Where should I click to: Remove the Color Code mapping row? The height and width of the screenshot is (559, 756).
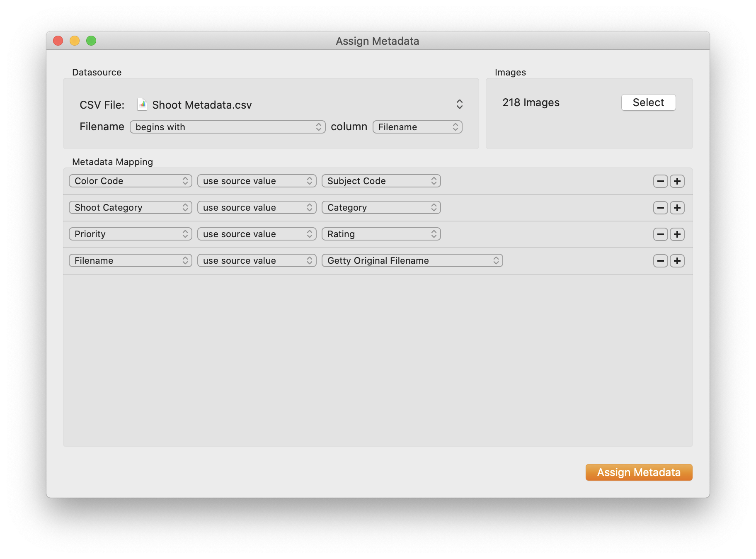pyautogui.click(x=660, y=181)
